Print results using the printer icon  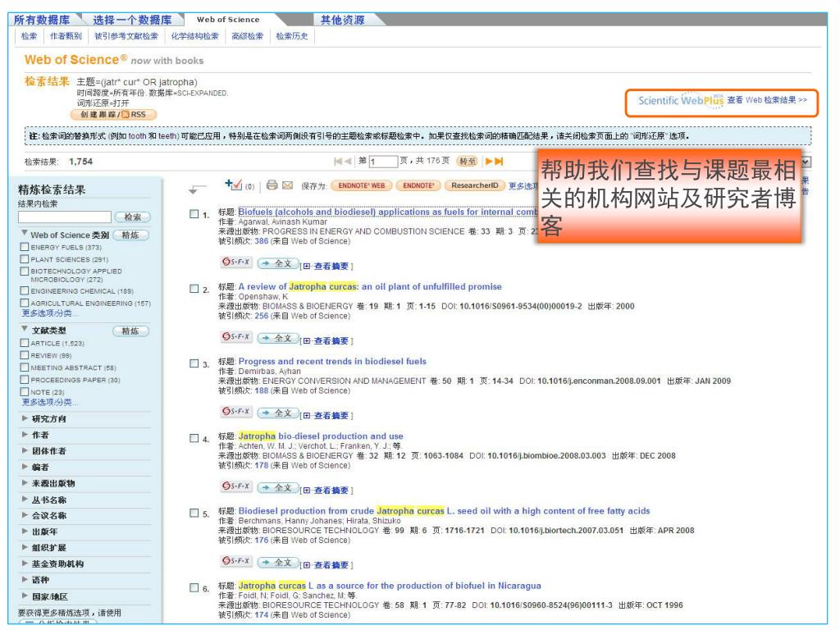click(272, 185)
